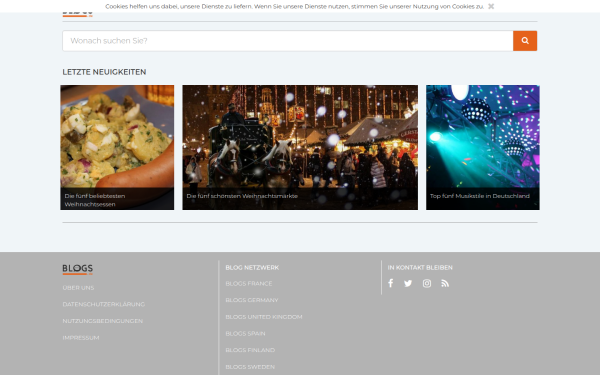Open the Twitter social icon
This screenshot has height=375, width=600.
pyautogui.click(x=408, y=283)
